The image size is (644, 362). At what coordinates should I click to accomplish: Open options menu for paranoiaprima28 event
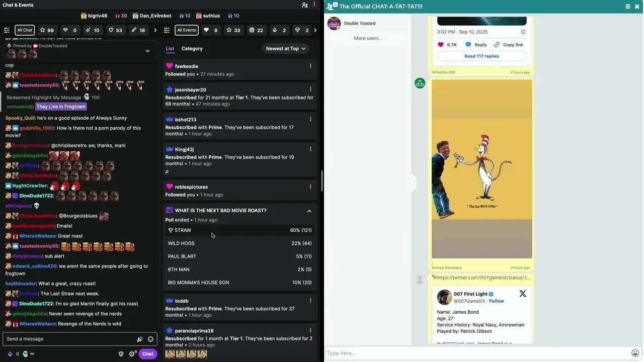pos(310,330)
